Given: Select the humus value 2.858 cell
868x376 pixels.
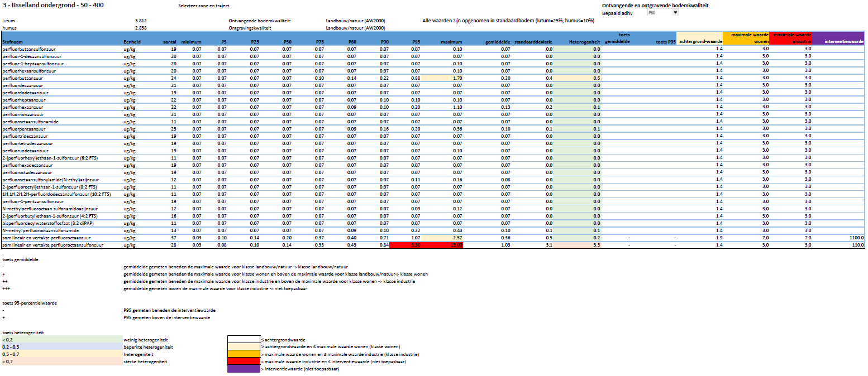Looking at the screenshot, I should [x=141, y=27].
